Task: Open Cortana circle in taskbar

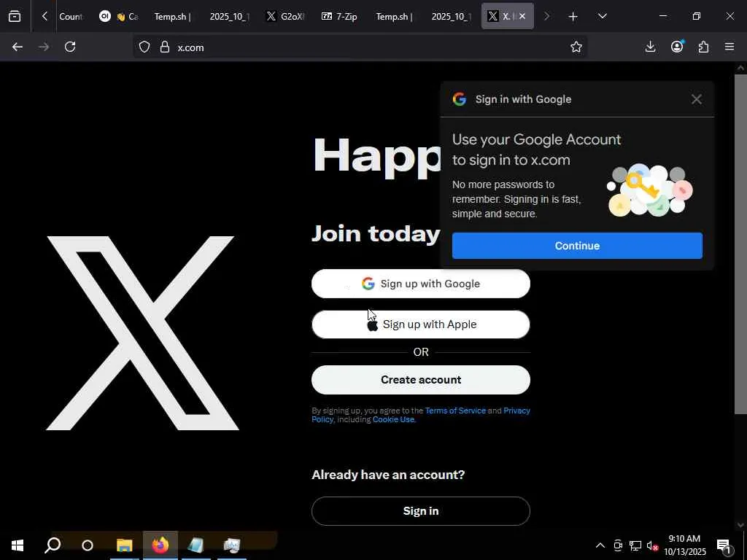Action: pyautogui.click(x=88, y=545)
